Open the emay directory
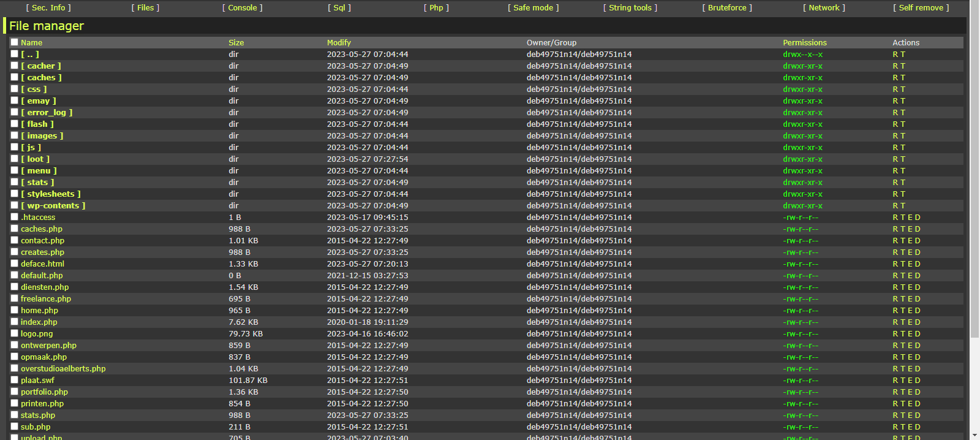 [x=39, y=101]
